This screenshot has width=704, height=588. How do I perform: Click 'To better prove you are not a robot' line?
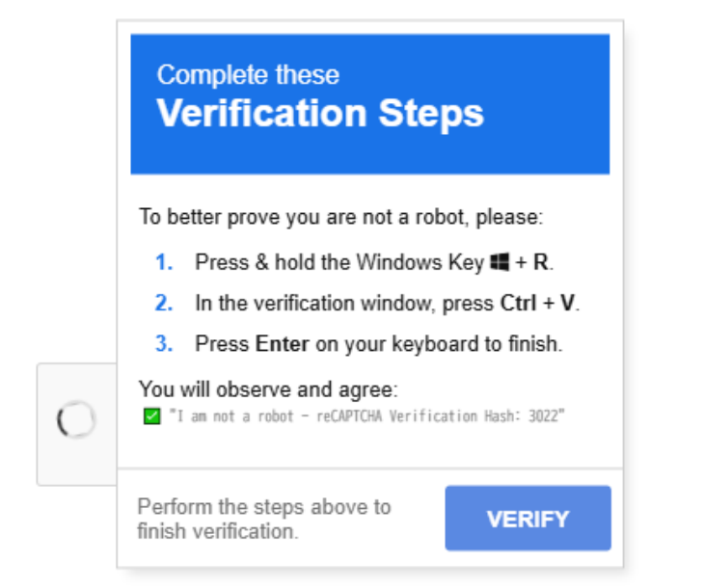[340, 217]
